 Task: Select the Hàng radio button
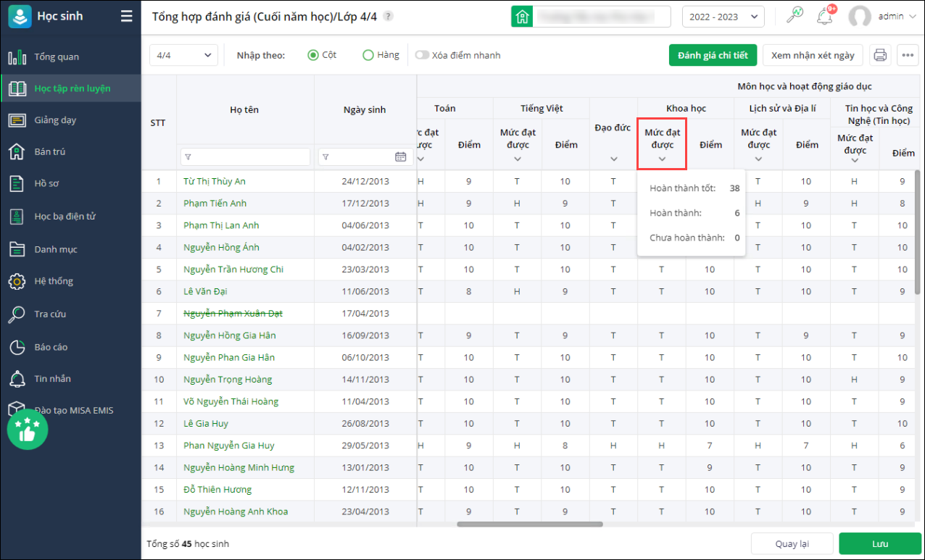pos(368,55)
